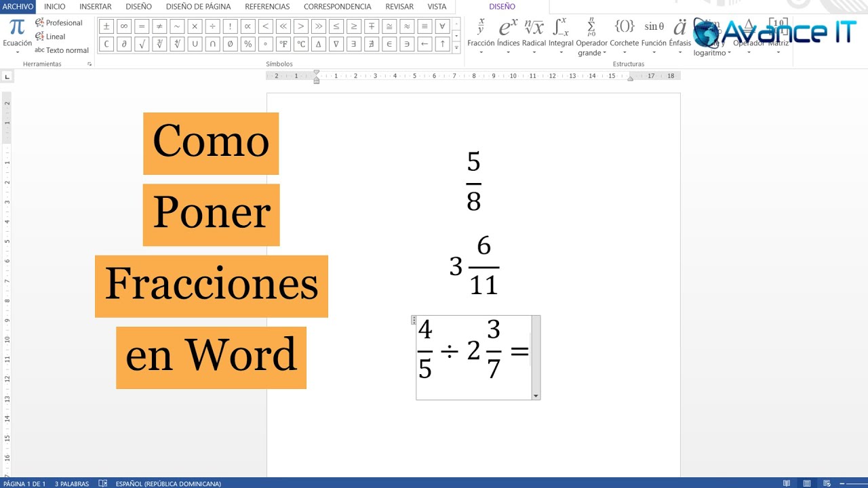Click the right indent marker on ruler
Screen dimensions: 868x488
tap(630, 79)
